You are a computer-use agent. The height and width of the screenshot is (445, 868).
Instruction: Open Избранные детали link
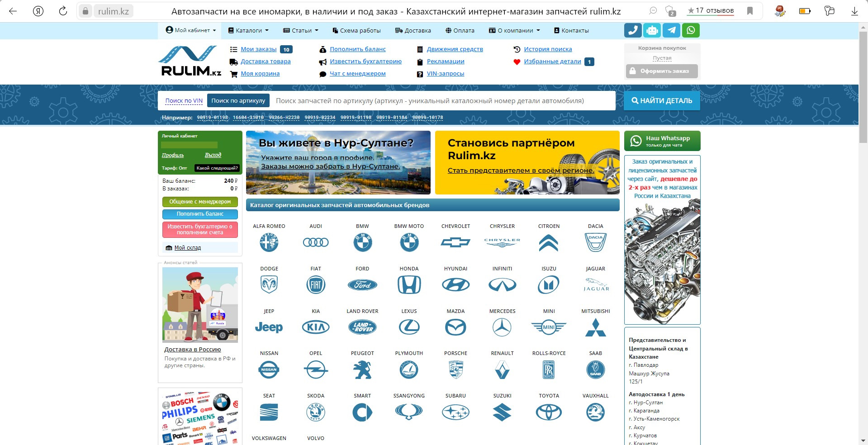tap(552, 62)
